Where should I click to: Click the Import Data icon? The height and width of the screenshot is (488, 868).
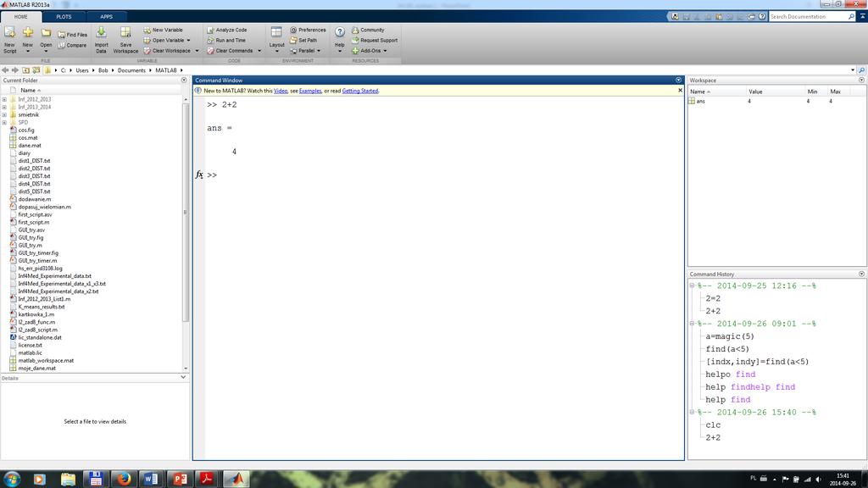(x=102, y=40)
